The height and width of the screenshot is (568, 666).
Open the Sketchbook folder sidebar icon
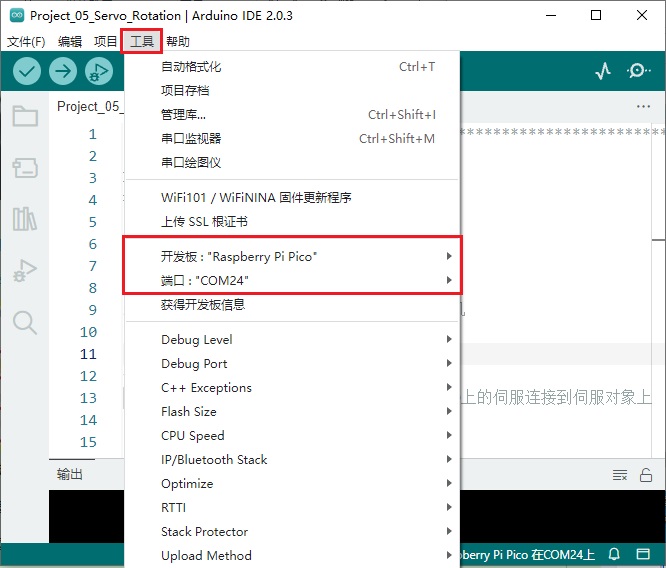pos(25,116)
